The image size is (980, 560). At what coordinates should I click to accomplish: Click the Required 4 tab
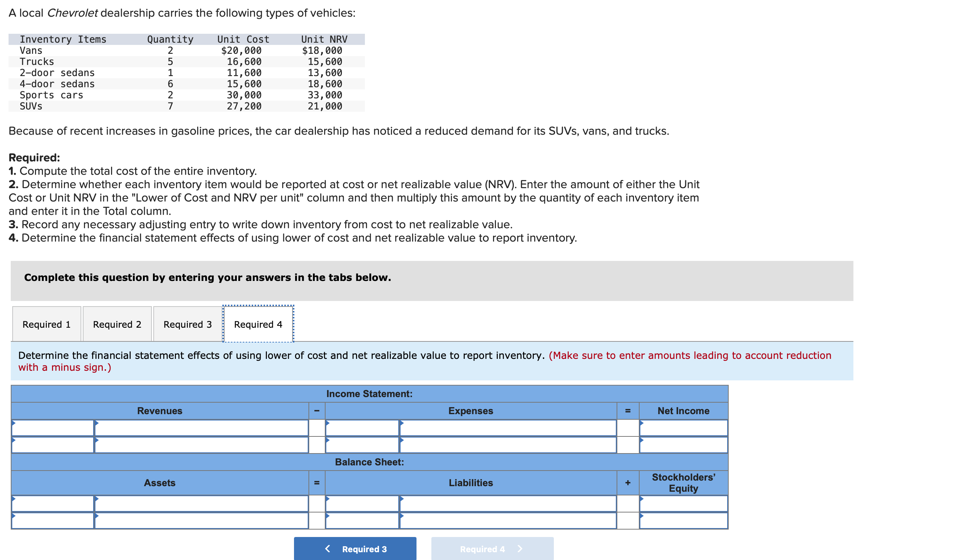(258, 324)
